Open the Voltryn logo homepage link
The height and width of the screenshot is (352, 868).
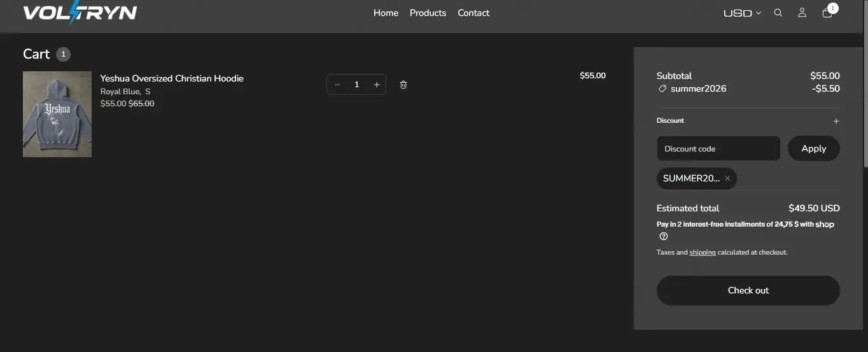(80, 13)
